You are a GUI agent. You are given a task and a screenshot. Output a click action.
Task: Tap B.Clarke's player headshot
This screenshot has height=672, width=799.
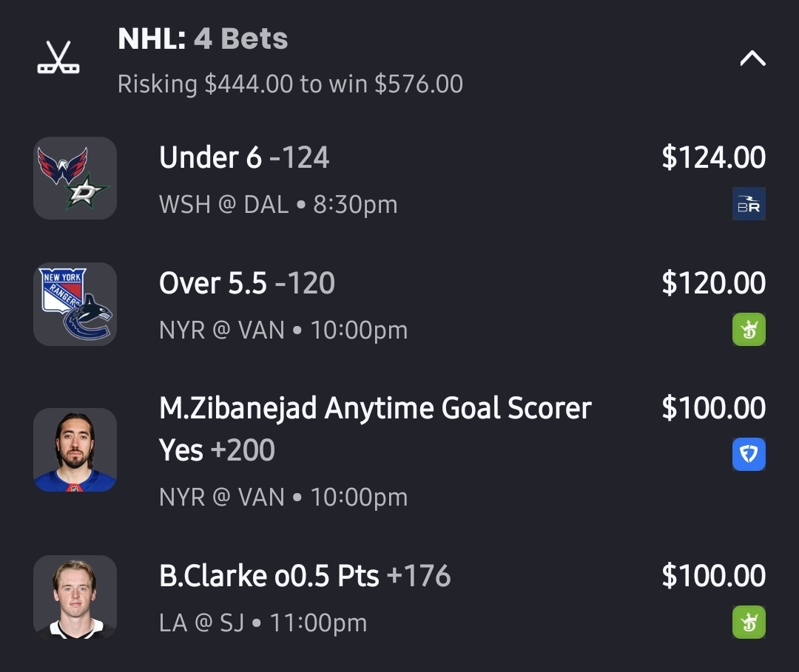pos(75,597)
